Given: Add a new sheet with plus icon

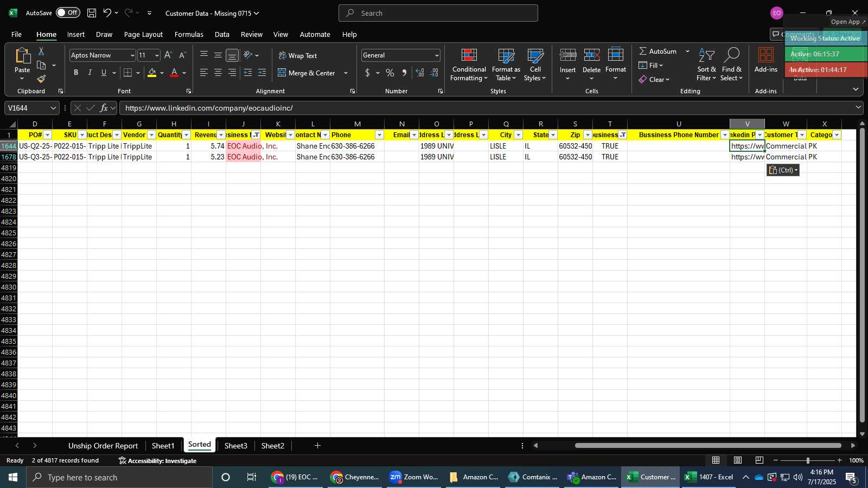Looking at the screenshot, I should click(x=317, y=446).
